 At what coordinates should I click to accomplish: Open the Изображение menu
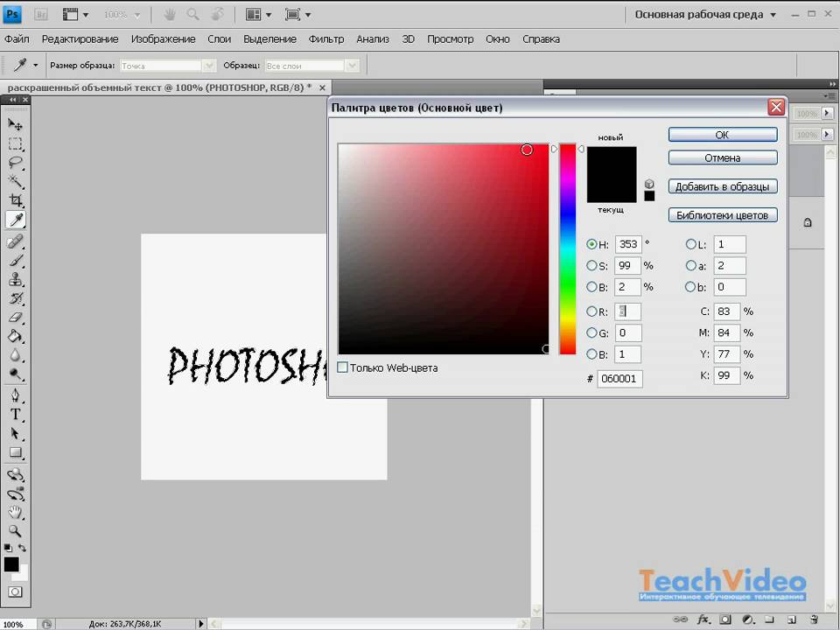[163, 39]
